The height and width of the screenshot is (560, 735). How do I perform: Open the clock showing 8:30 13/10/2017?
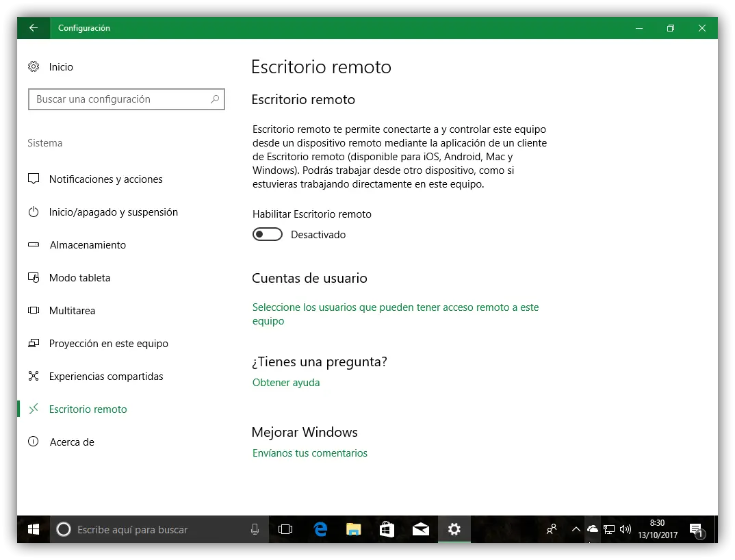tap(657, 529)
